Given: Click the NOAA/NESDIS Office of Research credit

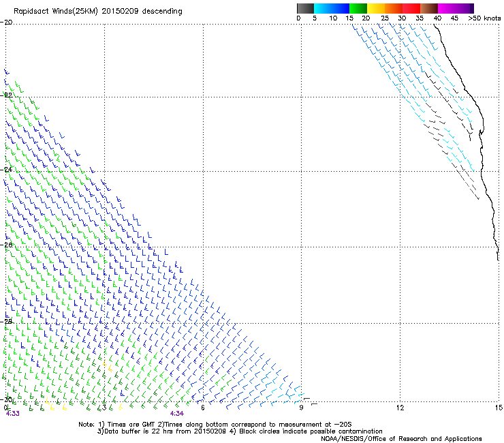Looking at the screenshot, I should click(401, 439).
